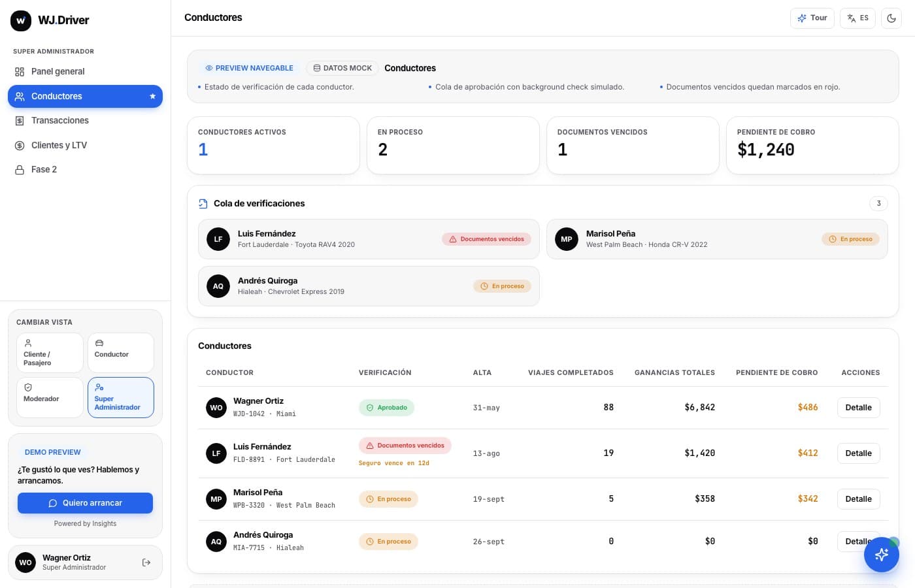Image resolution: width=915 pixels, height=588 pixels.
Task: Click the favorite star on Conductores
Action: tap(152, 96)
